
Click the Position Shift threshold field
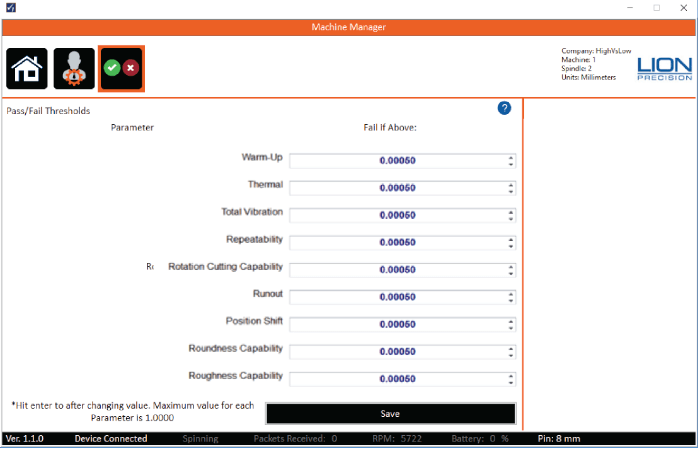402,324
